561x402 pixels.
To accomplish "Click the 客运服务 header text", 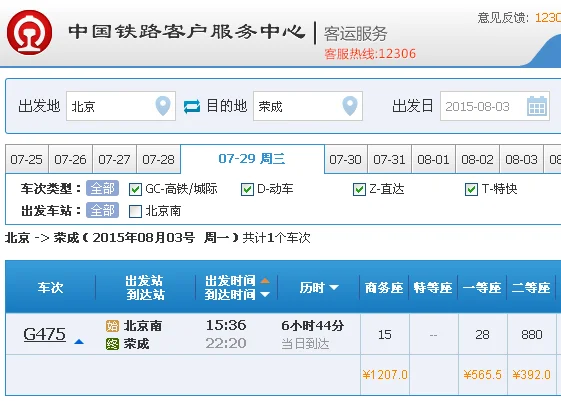I will 356,34.
